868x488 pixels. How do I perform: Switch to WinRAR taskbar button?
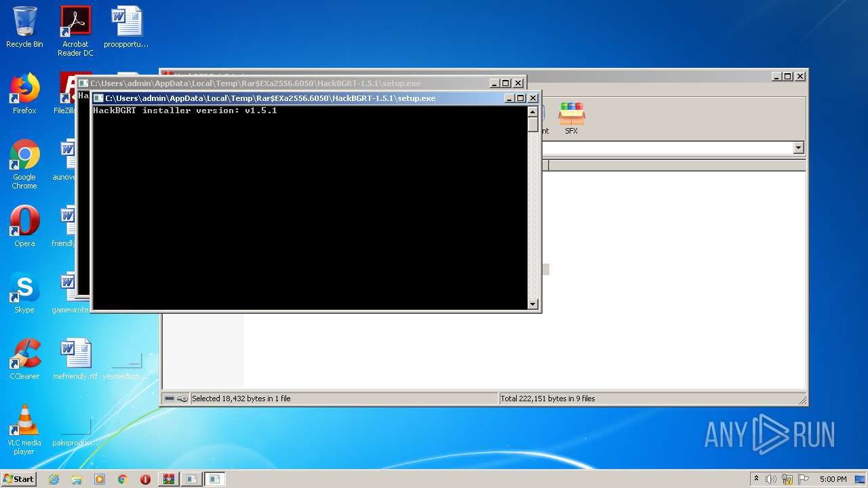168,479
